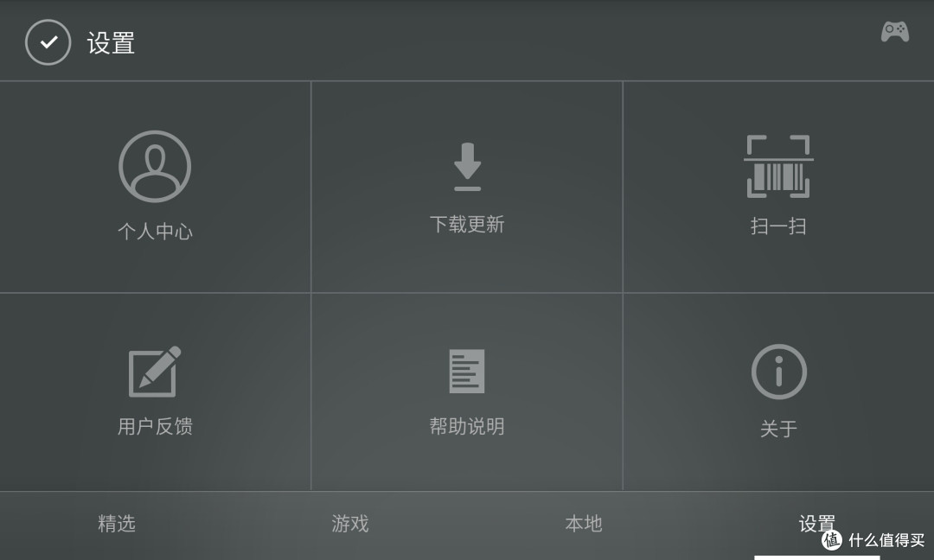Click the 下载更新 label

click(x=467, y=225)
